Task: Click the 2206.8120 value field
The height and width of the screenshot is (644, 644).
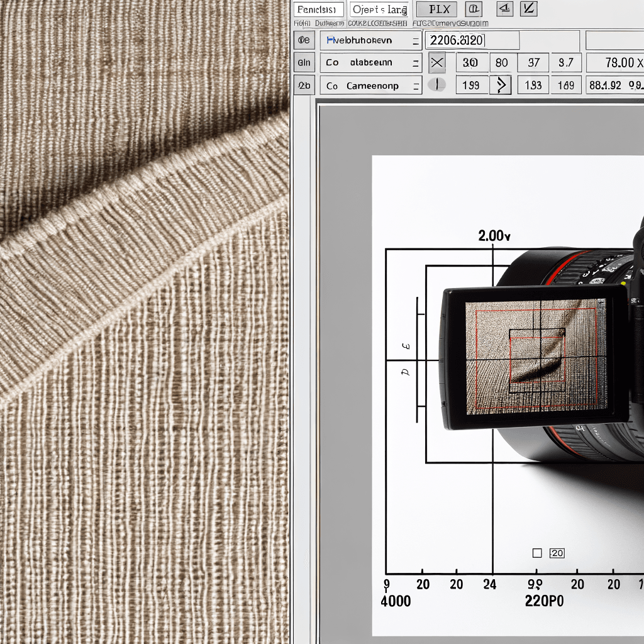Action: [x=472, y=40]
